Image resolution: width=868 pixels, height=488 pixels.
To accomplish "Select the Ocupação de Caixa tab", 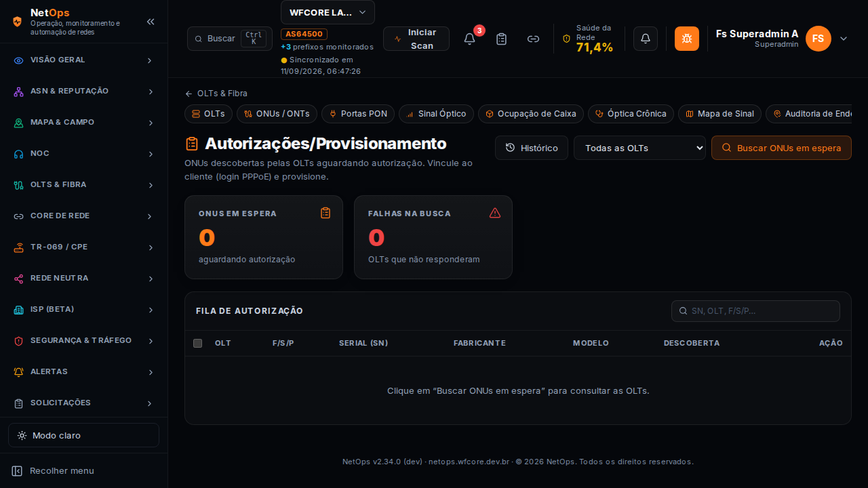I will (x=531, y=114).
